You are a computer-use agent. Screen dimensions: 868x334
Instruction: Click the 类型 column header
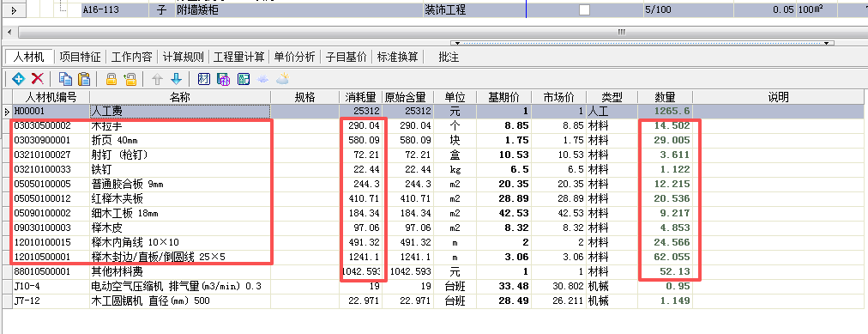(x=612, y=97)
